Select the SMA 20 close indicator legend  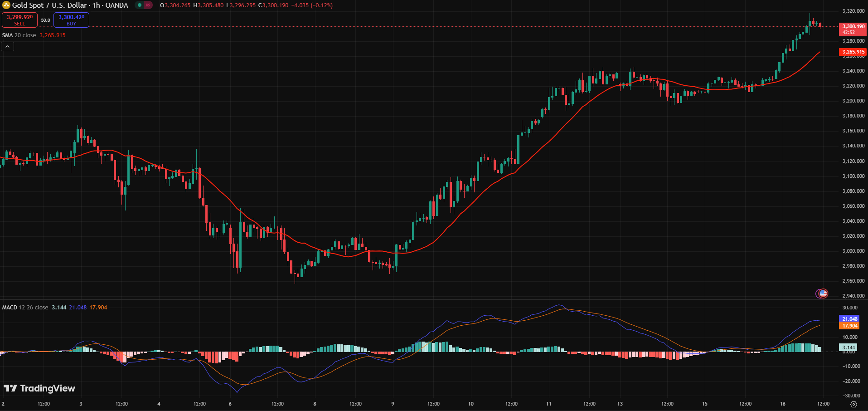tap(19, 35)
